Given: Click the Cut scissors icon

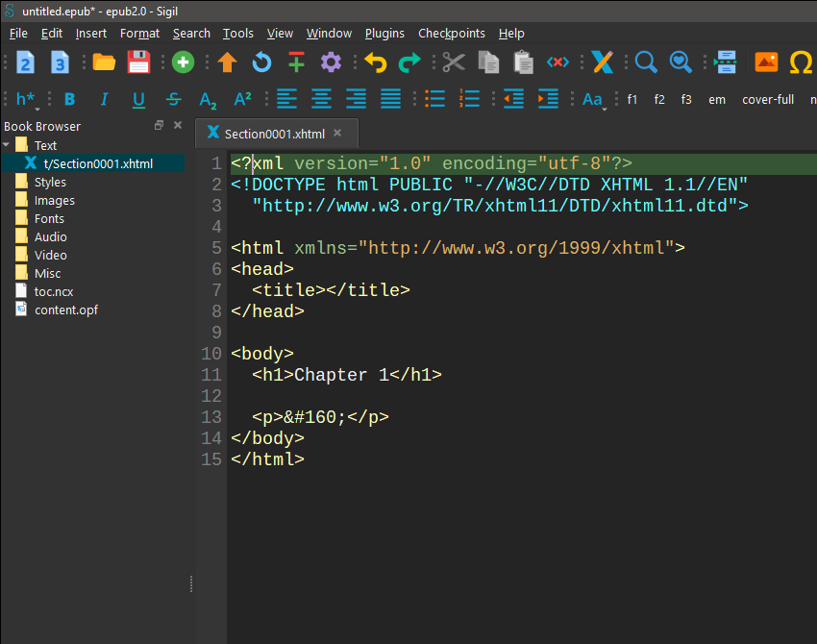Looking at the screenshot, I should (x=454, y=62).
